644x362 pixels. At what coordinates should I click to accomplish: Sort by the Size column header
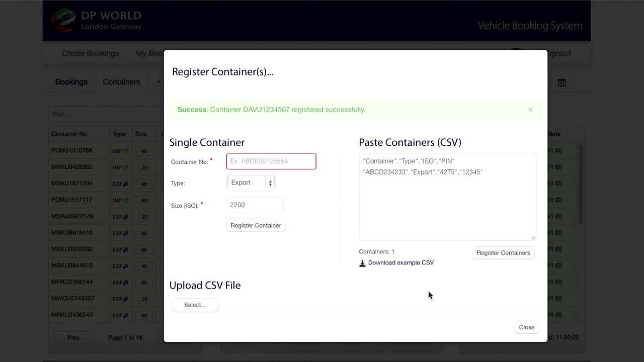[141, 134]
